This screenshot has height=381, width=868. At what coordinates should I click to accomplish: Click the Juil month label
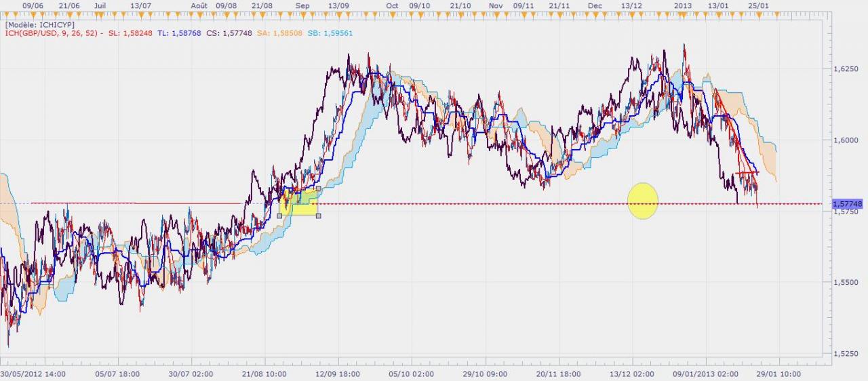99,5
